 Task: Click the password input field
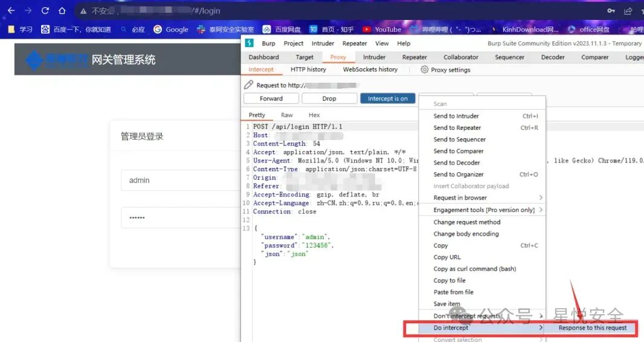[181, 218]
